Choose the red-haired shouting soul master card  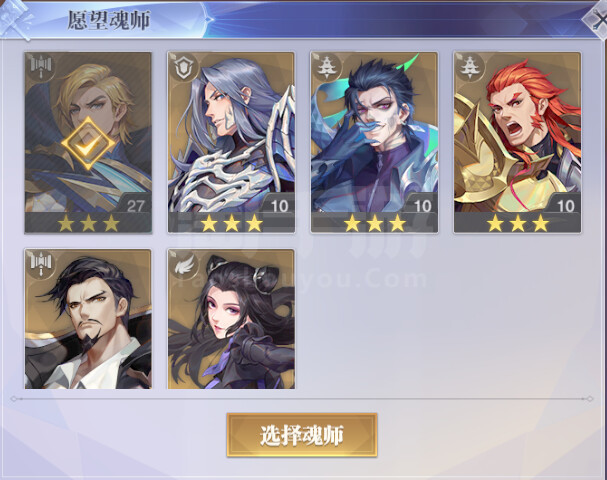tap(518, 142)
